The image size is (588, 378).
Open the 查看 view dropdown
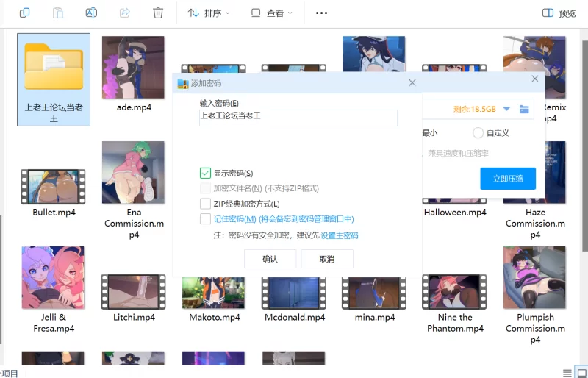click(x=271, y=13)
